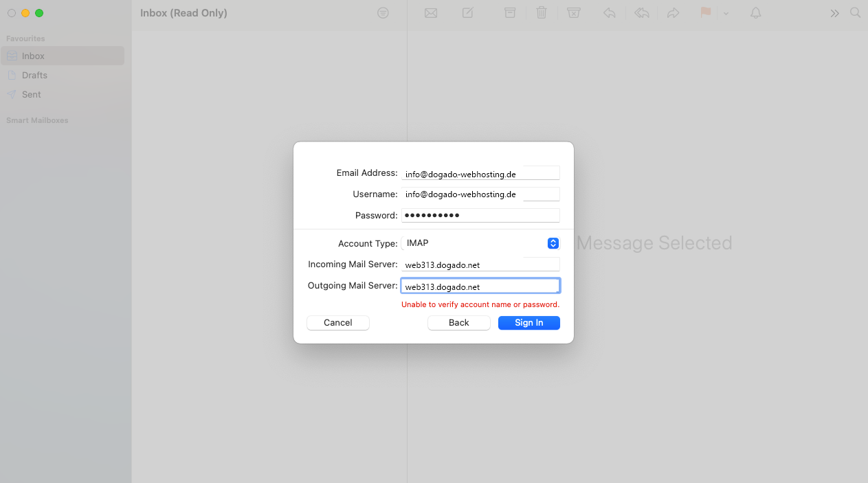Click the Forward arrow icon

pos(674,13)
